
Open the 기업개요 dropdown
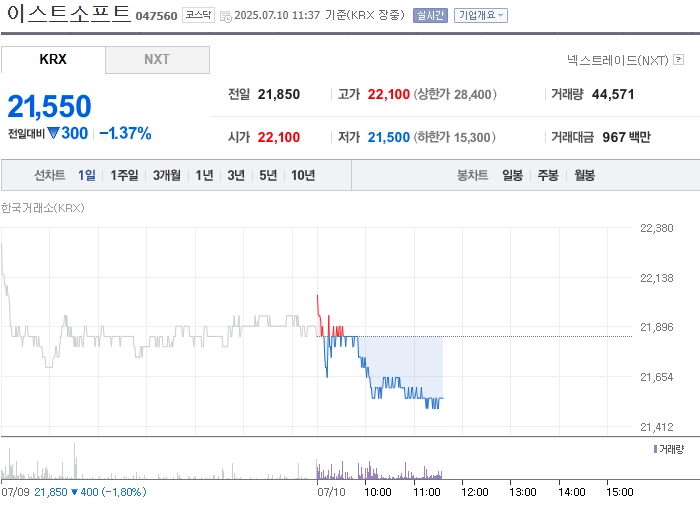(481, 15)
